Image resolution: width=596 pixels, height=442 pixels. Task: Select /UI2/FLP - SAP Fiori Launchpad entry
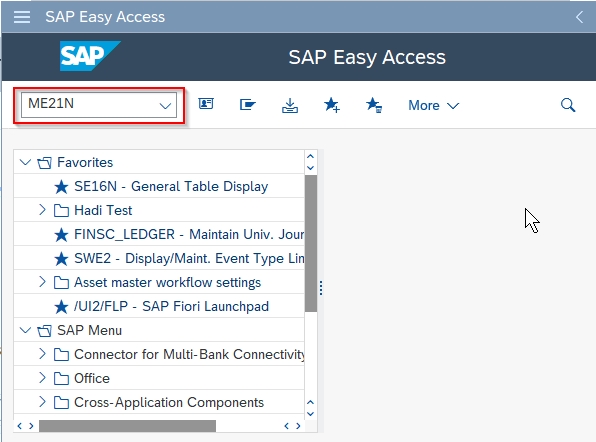click(171, 306)
